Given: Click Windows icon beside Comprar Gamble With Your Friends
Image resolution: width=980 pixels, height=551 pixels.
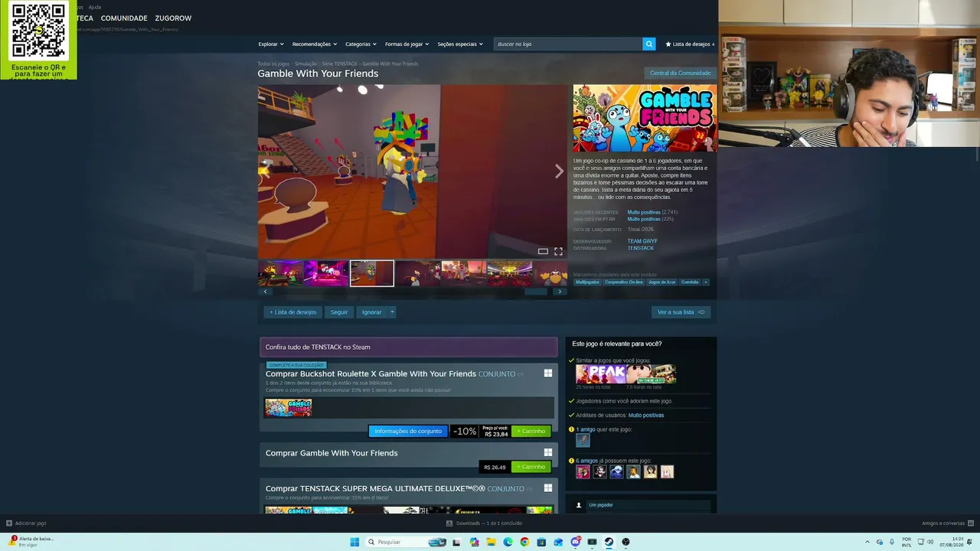Looking at the screenshot, I should tap(548, 453).
